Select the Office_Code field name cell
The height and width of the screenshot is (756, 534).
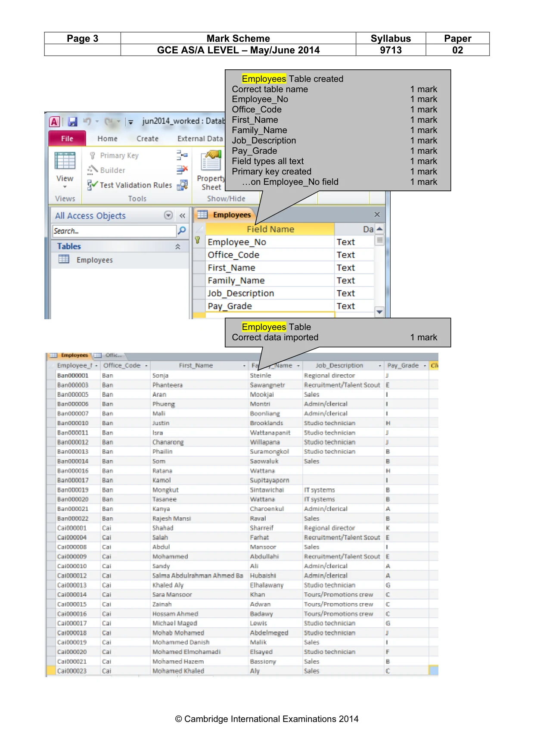270,255
